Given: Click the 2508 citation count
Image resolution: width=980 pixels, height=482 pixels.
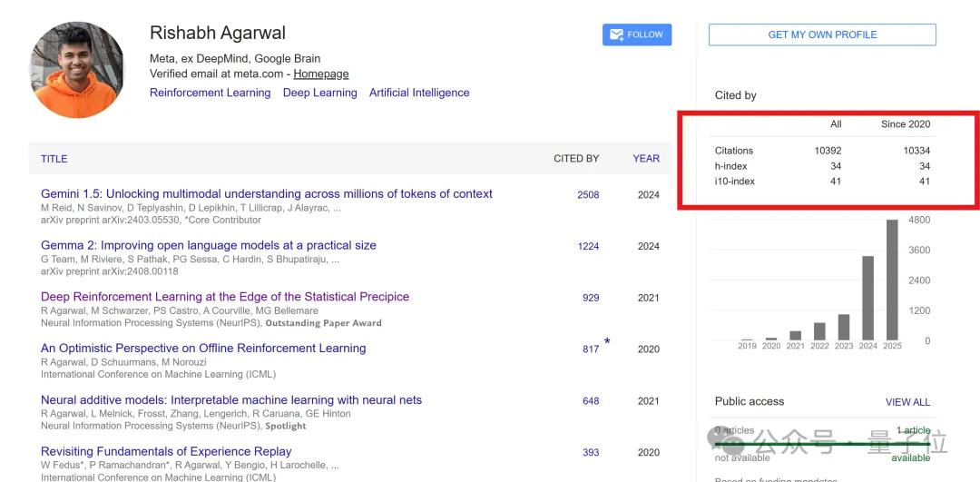Looking at the screenshot, I should pyautogui.click(x=588, y=194).
